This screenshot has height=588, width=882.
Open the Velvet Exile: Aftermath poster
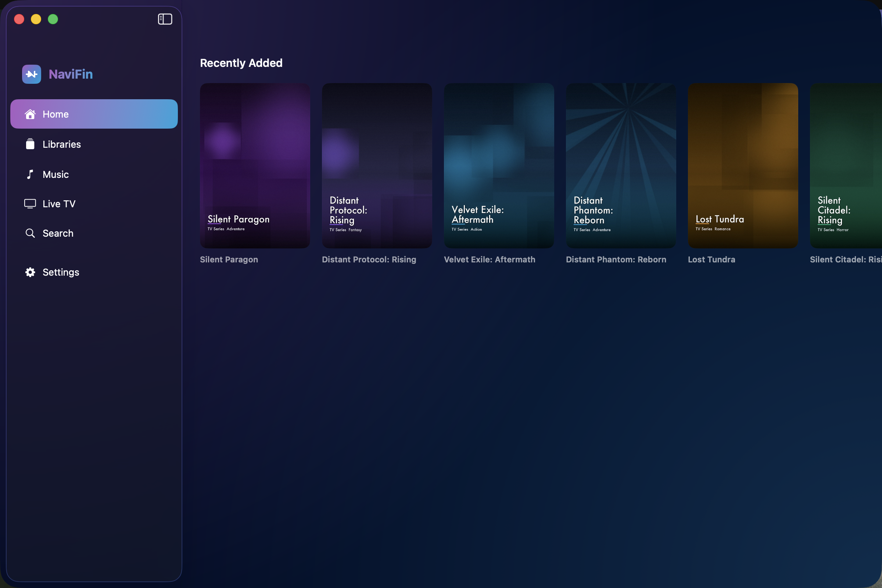click(499, 165)
